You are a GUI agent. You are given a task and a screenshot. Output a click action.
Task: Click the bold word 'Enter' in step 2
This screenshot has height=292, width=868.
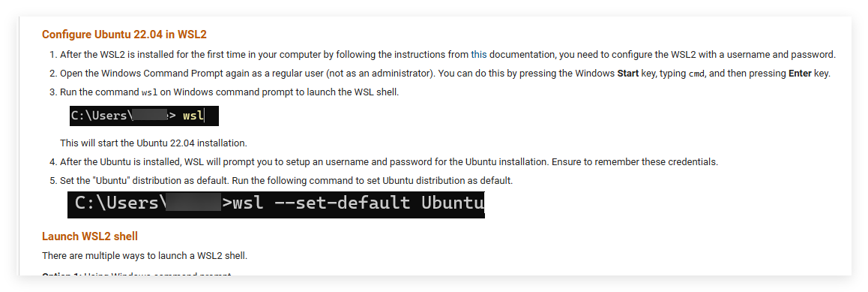coord(800,74)
